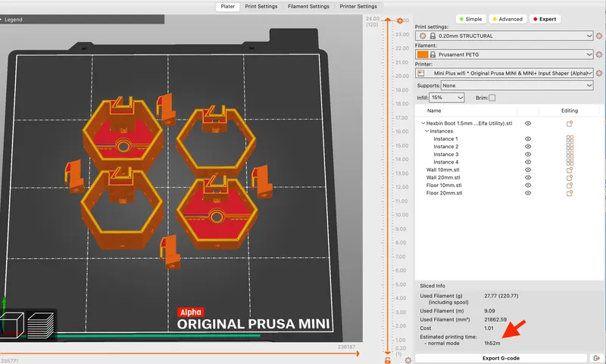Toggle visibility of Hexbin Boot object
Viewport: 606px width, 364px height.
[x=528, y=123]
